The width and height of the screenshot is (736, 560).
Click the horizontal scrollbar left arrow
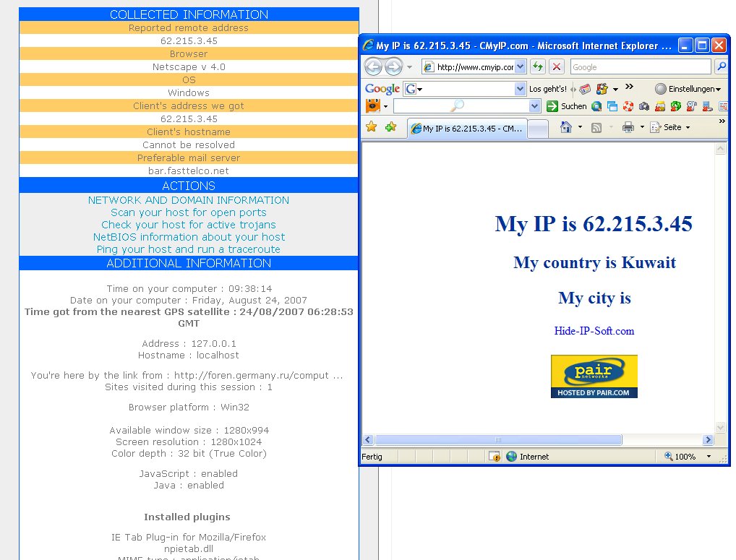tap(368, 439)
